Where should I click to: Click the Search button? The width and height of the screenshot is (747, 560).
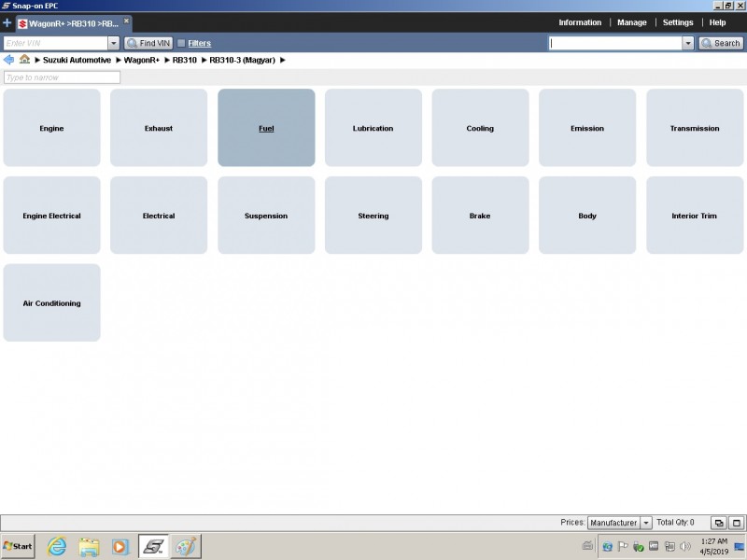(x=721, y=43)
